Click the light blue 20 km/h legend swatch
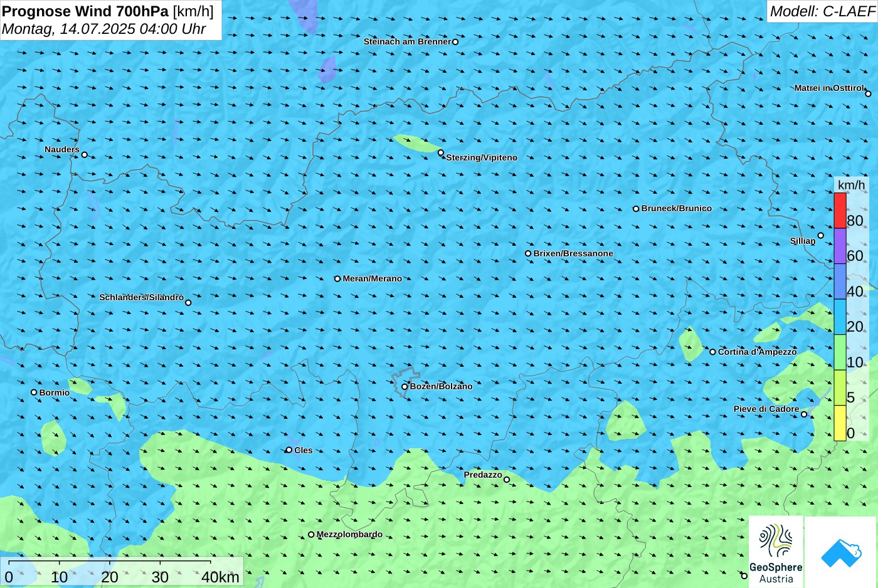878x588 pixels. (x=840, y=317)
